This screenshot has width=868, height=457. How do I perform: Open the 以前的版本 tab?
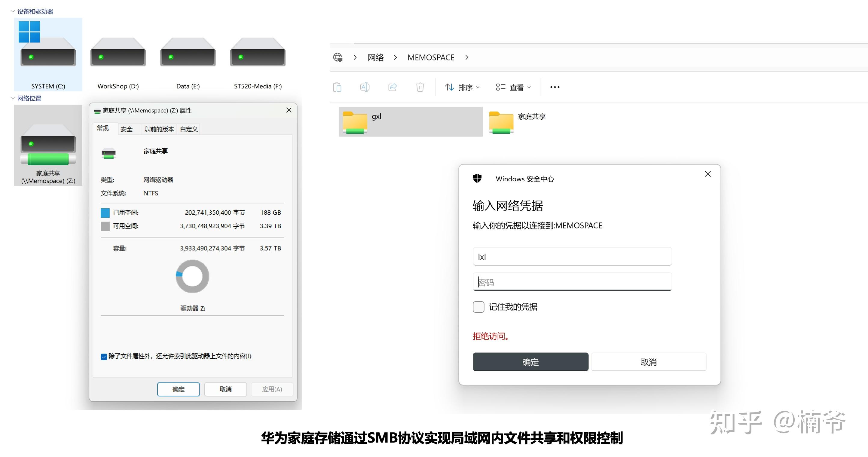coord(159,129)
